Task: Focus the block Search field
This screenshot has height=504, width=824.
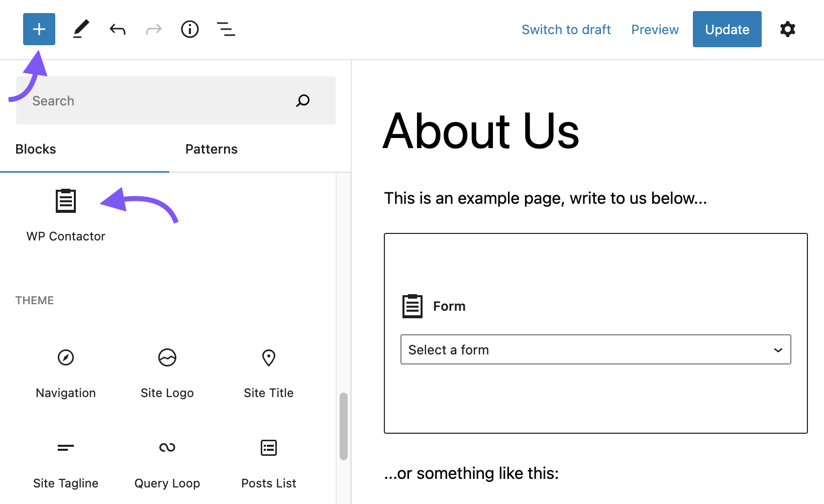Action: [x=176, y=100]
